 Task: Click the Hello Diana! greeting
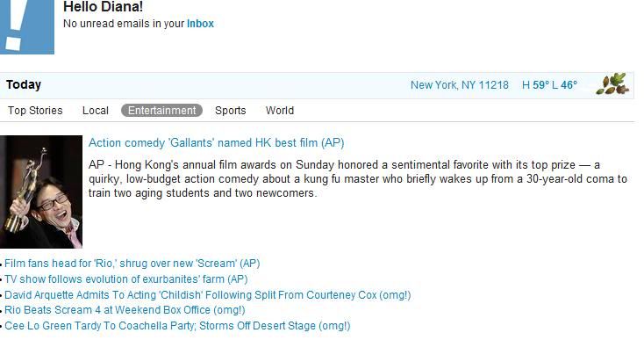(x=103, y=6)
